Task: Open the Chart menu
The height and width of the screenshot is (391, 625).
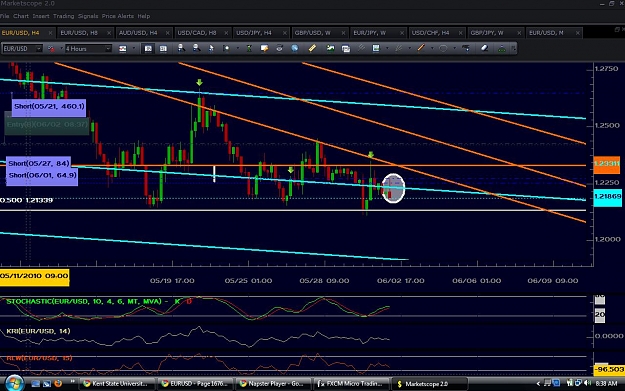Action: pos(21,16)
